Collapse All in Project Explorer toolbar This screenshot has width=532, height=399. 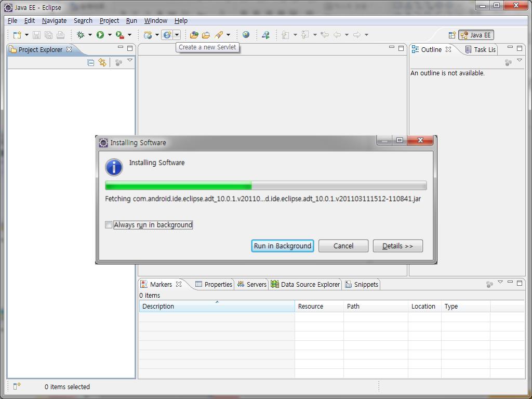point(90,62)
